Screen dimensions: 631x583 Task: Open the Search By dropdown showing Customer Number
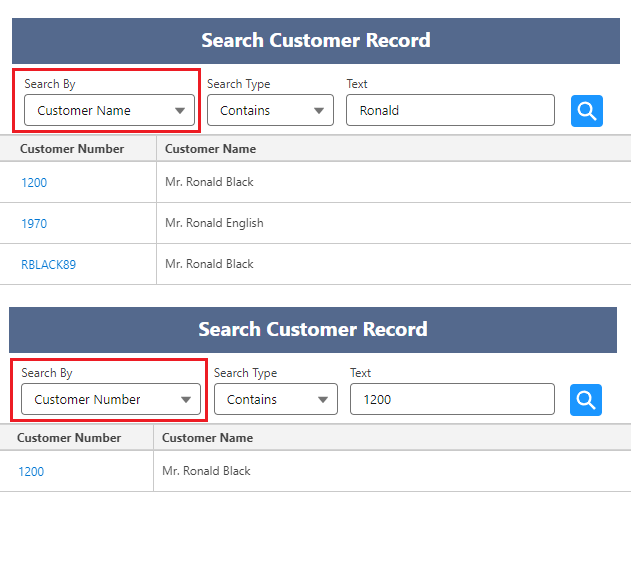[110, 400]
